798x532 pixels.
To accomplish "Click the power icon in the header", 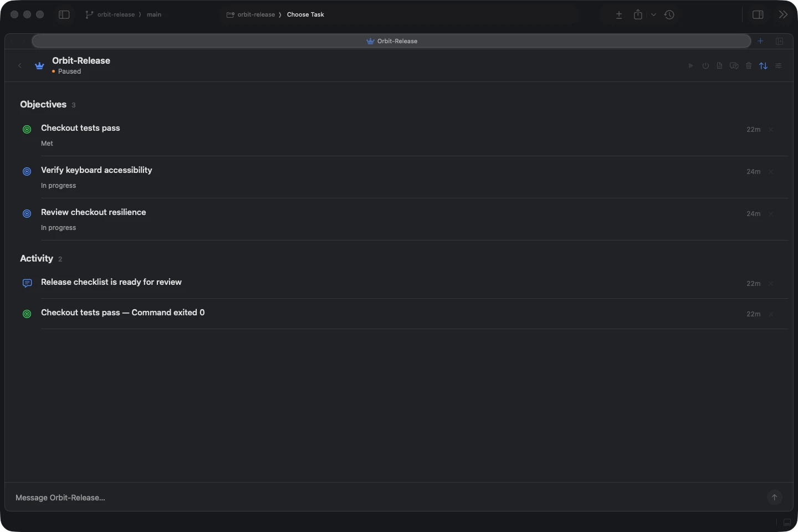I will (705, 66).
